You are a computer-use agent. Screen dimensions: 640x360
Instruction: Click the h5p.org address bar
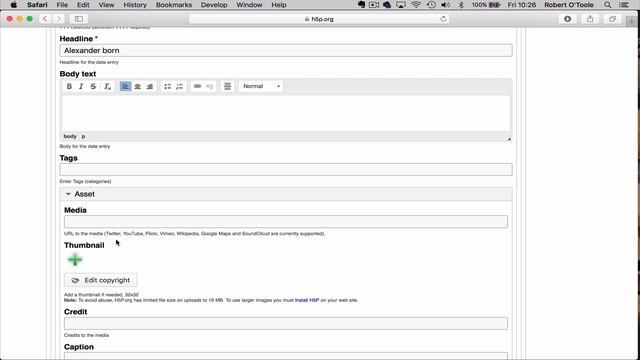coord(319,19)
